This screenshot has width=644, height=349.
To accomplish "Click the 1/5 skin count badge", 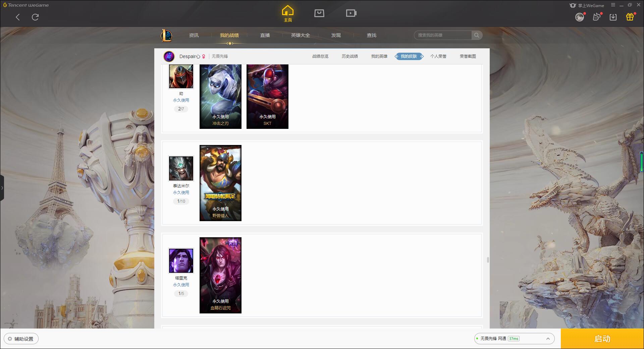I will (x=181, y=293).
